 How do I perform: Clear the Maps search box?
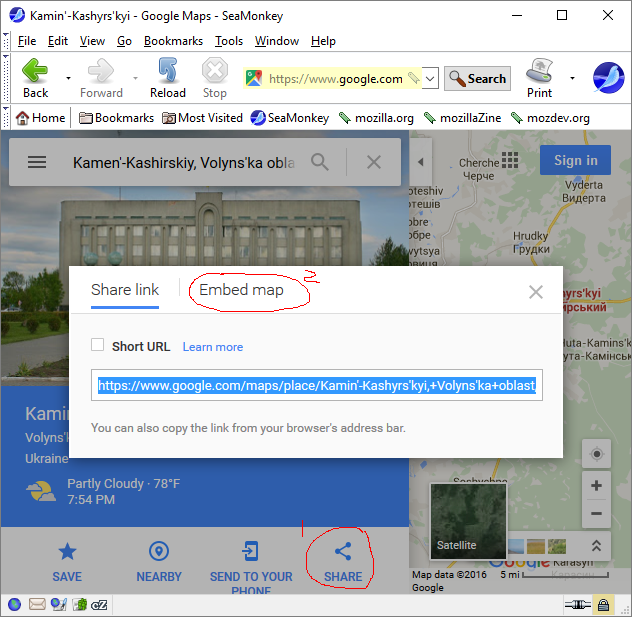pyautogui.click(x=374, y=162)
